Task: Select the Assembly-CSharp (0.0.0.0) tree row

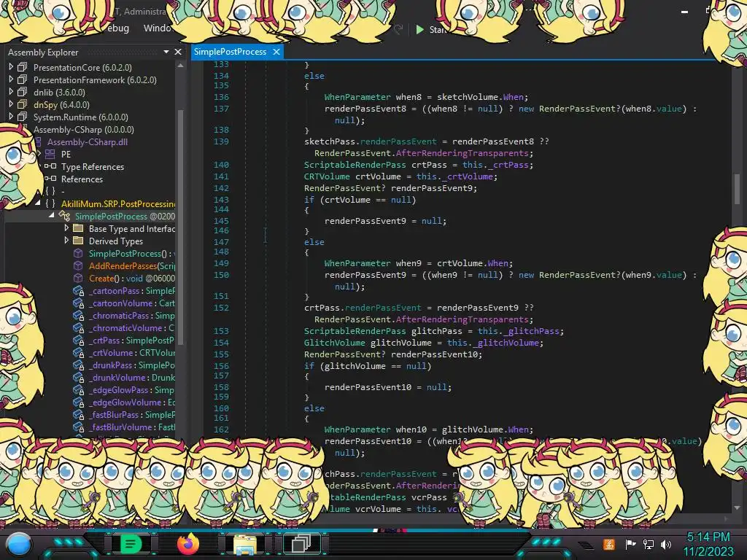Action: (83, 130)
